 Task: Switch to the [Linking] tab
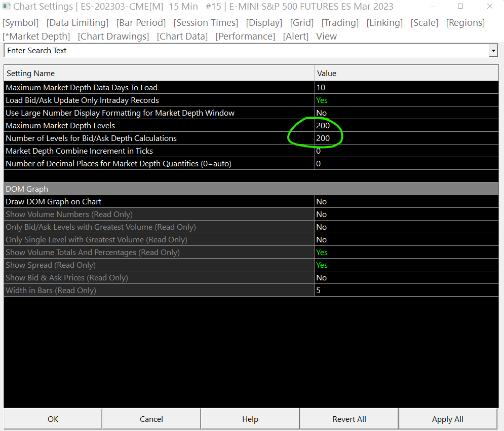[384, 23]
